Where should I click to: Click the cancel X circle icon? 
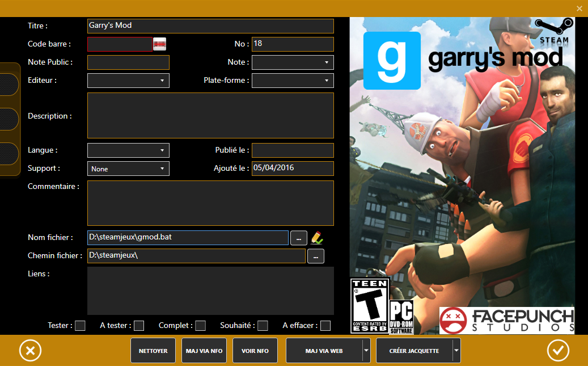click(31, 351)
